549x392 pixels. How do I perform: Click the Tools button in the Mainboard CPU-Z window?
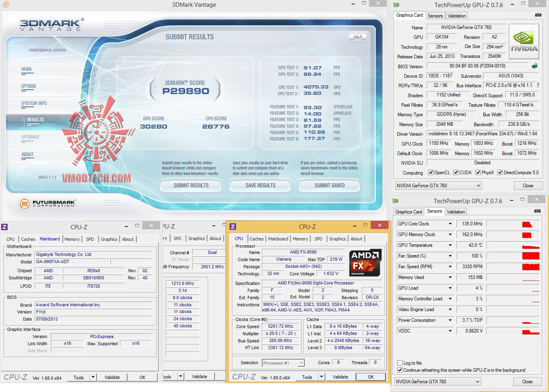79,377
